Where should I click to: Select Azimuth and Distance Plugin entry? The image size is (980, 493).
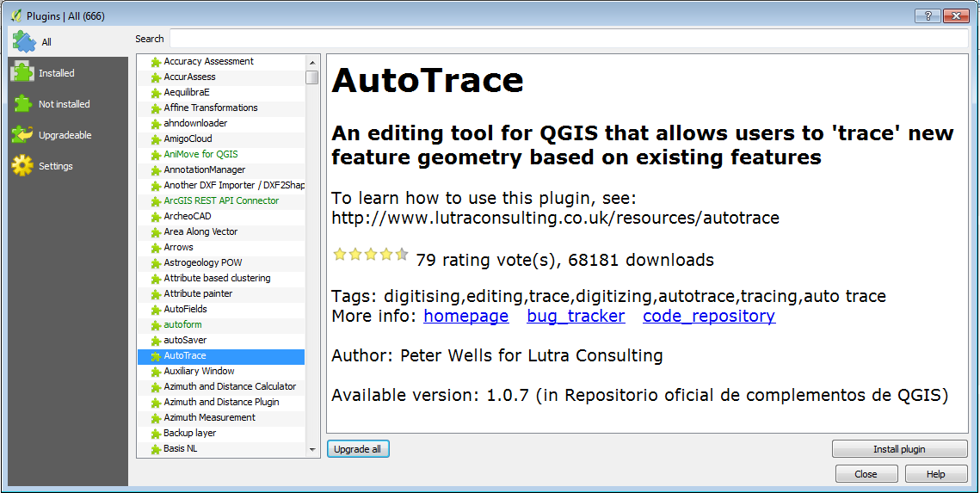coord(221,402)
